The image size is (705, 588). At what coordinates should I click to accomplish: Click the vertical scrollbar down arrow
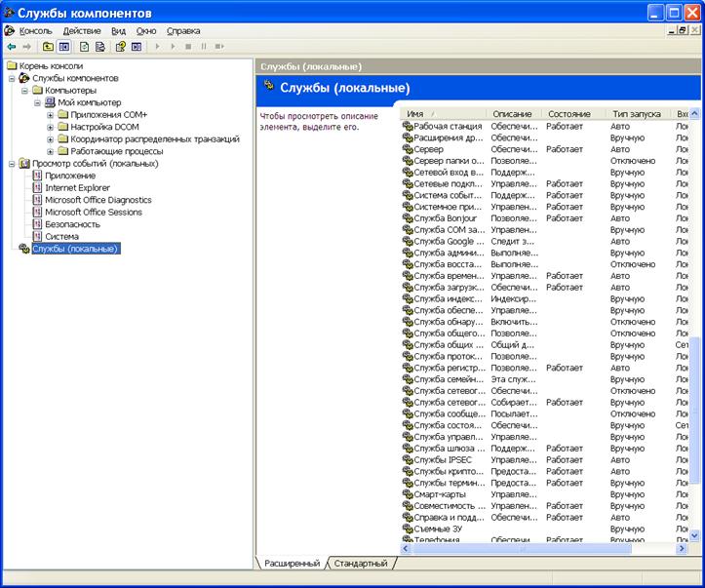(694, 535)
